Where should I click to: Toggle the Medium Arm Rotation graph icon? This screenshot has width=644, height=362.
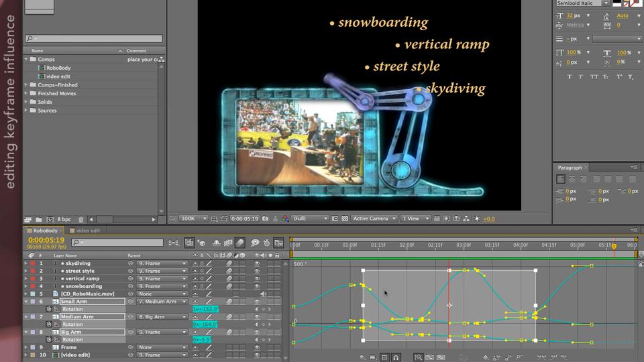point(56,324)
